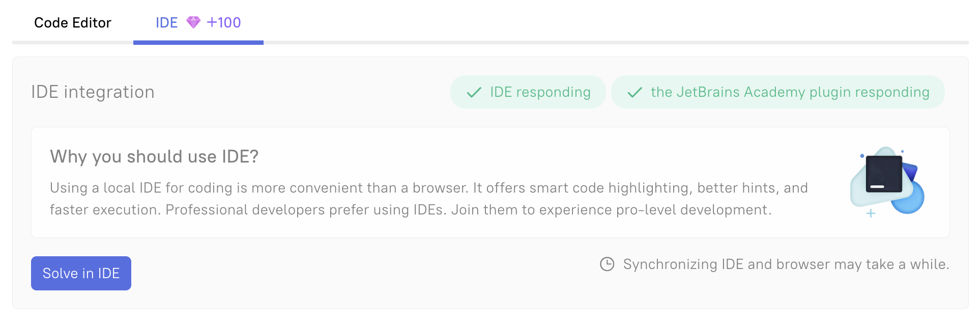Click the IDE responding checkmark icon

pyautogui.click(x=474, y=92)
